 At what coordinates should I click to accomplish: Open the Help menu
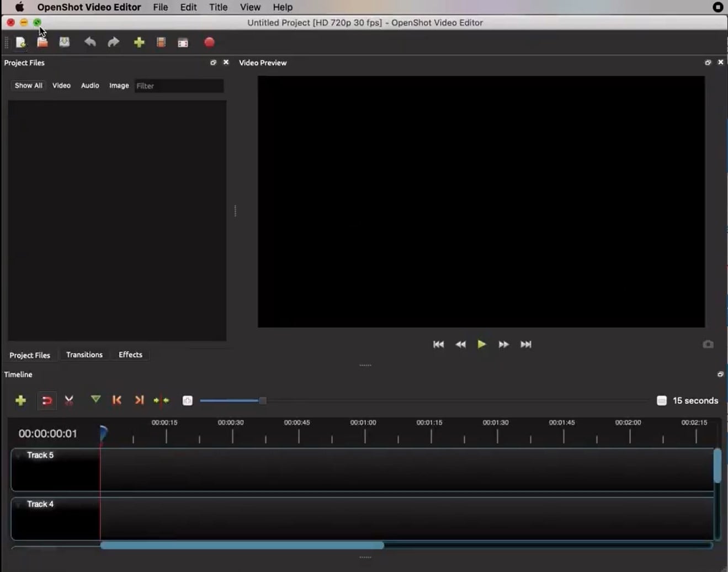[x=283, y=7]
